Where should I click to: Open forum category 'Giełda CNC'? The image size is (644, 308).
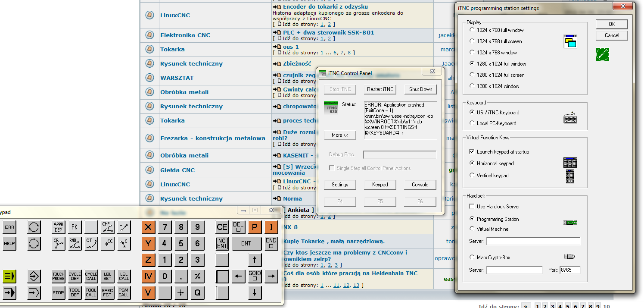[177, 170]
